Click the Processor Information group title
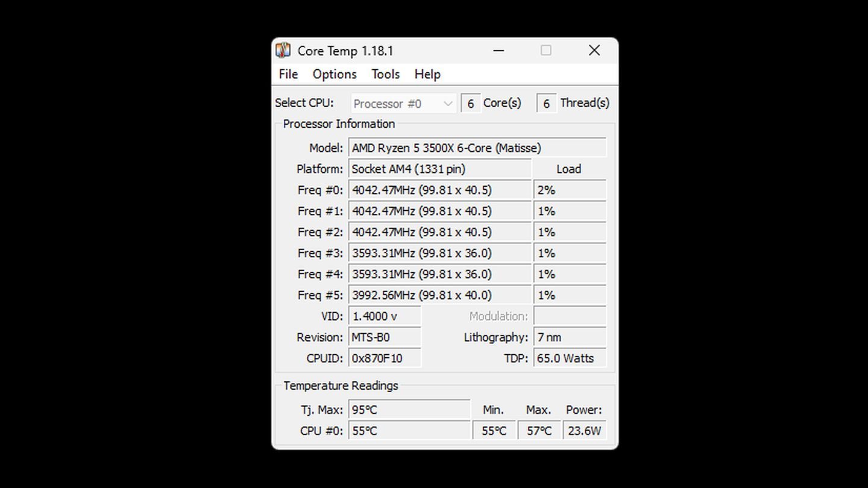The height and width of the screenshot is (488, 868). pyautogui.click(x=339, y=124)
